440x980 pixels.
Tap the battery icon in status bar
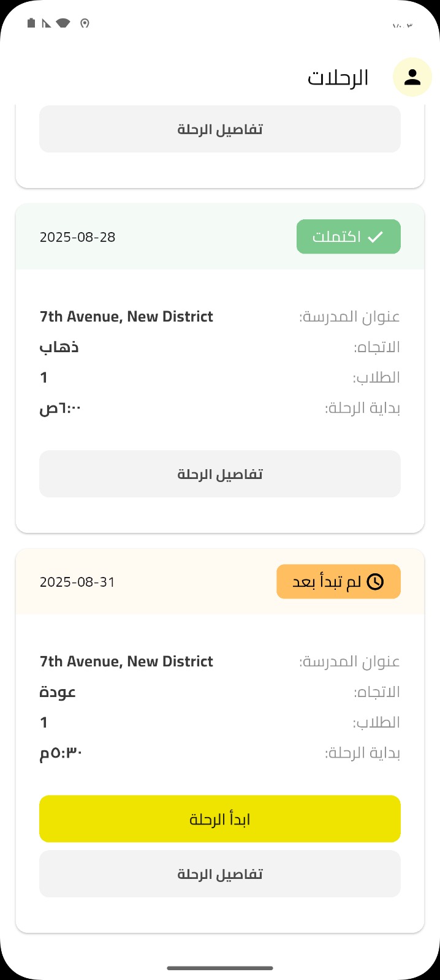point(31,23)
